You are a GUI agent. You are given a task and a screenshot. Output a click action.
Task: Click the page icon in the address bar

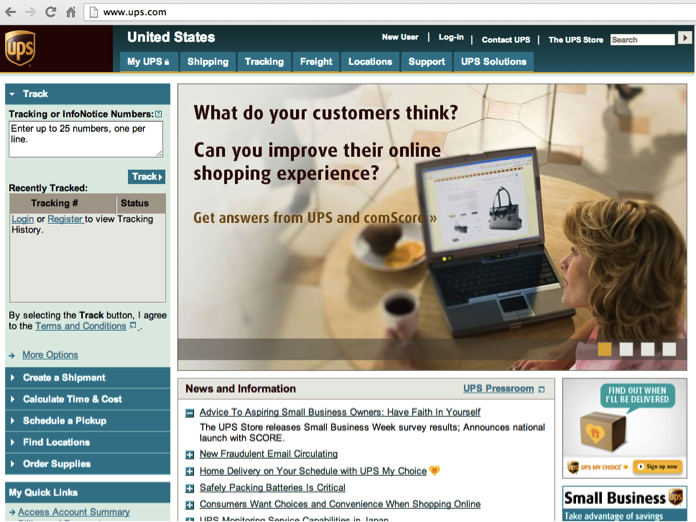tap(94, 12)
